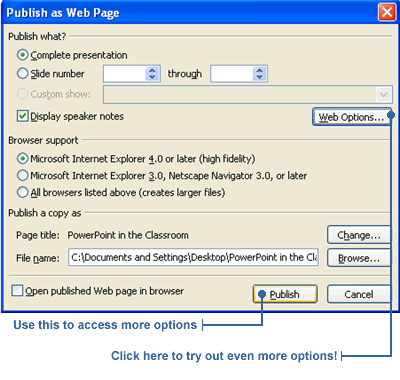Select the disabled Custom show radio button
400x380 pixels.
tap(22, 94)
